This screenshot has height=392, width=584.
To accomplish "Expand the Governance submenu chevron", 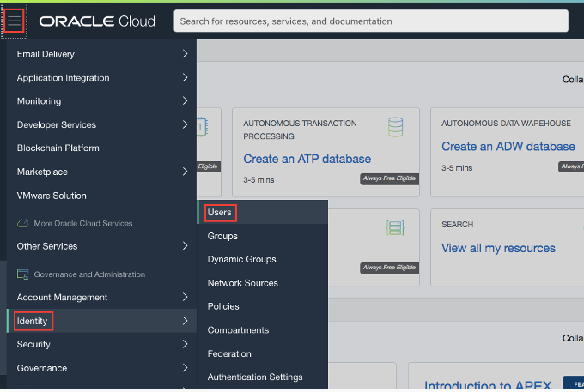I will 186,368.
